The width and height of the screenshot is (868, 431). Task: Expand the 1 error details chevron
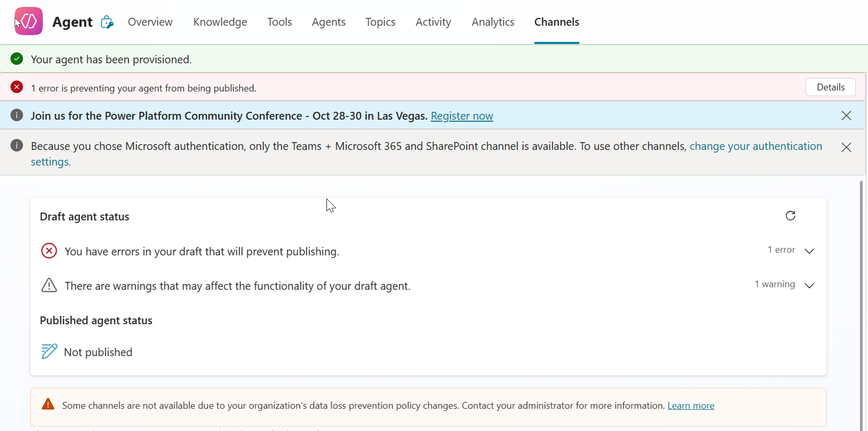coord(809,251)
